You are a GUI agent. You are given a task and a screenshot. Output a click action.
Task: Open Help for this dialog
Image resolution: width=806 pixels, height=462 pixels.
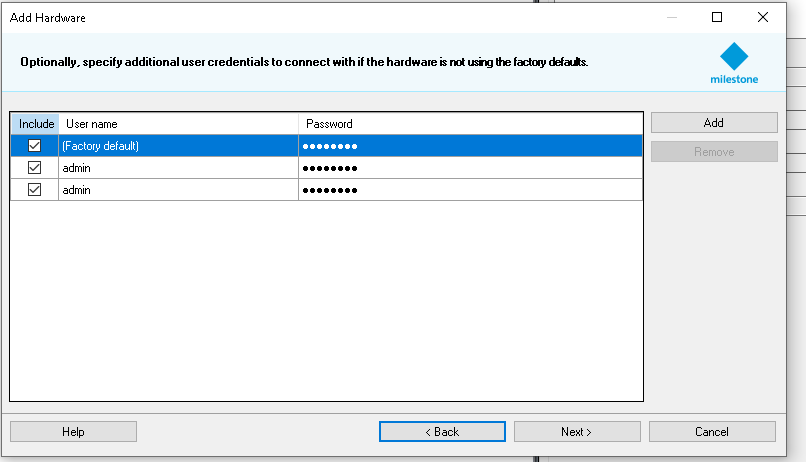[x=73, y=432]
